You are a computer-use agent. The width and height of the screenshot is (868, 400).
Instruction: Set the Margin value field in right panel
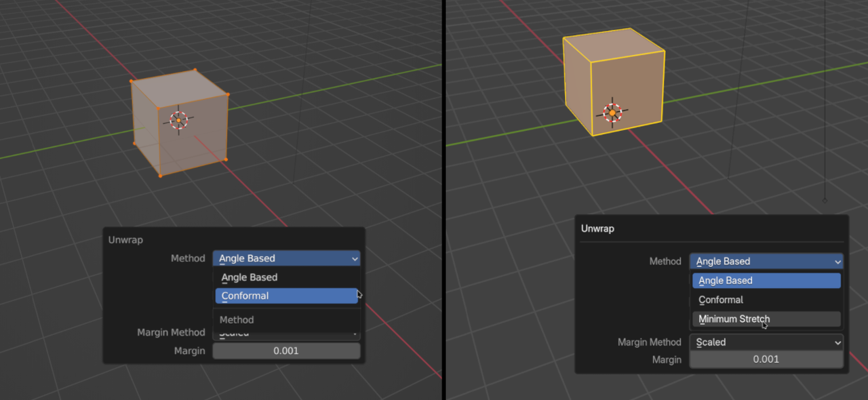pos(766,359)
